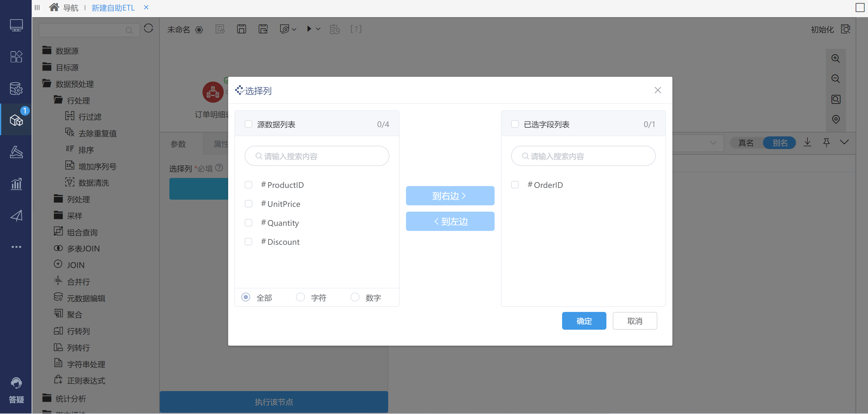Click the zoom out magnifier icon

click(835, 78)
